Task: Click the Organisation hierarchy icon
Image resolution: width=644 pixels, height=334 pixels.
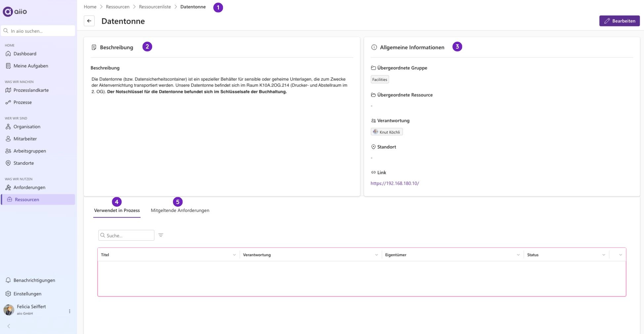Action: 8,127
